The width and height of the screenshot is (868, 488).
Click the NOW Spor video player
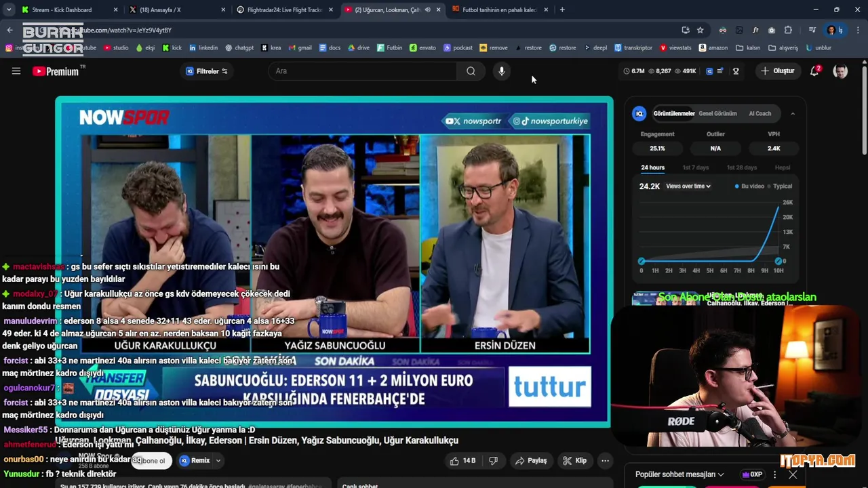point(334,262)
